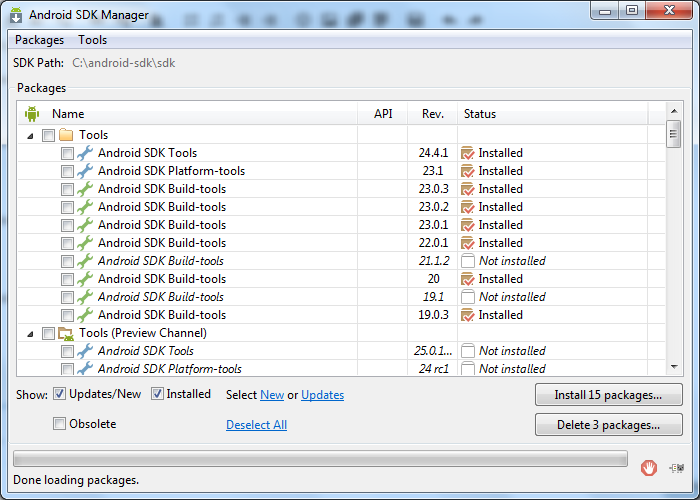
Task: Click the Installed status icon for revision 24.4.1
Action: point(467,153)
